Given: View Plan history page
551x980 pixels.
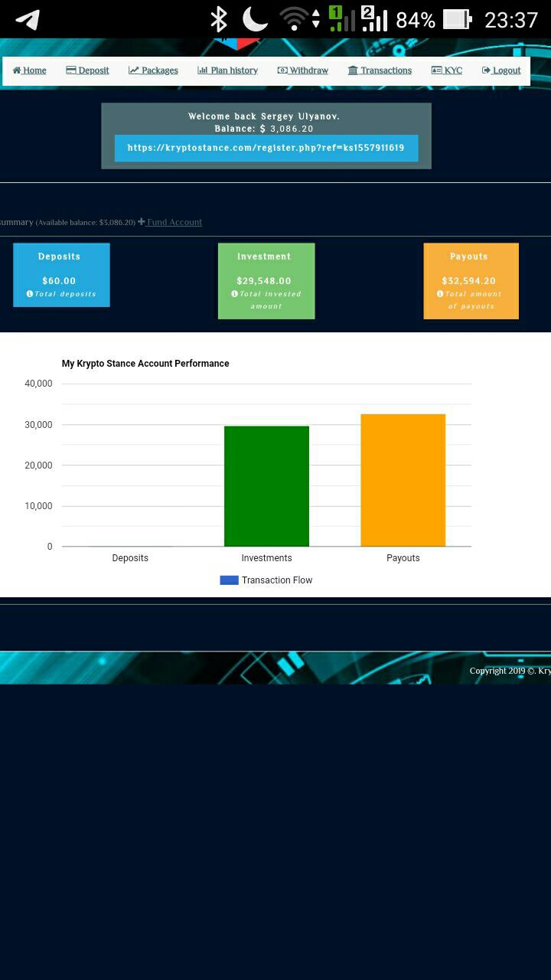Looking at the screenshot, I should point(227,70).
